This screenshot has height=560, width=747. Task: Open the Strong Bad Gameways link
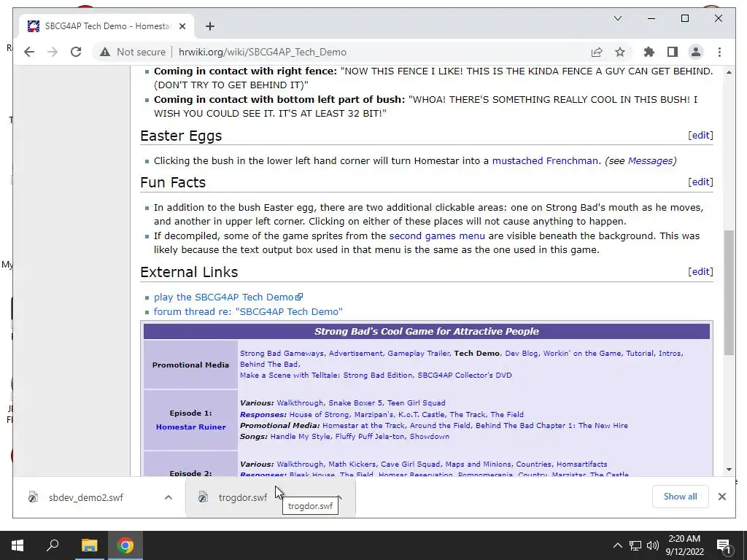(282, 354)
